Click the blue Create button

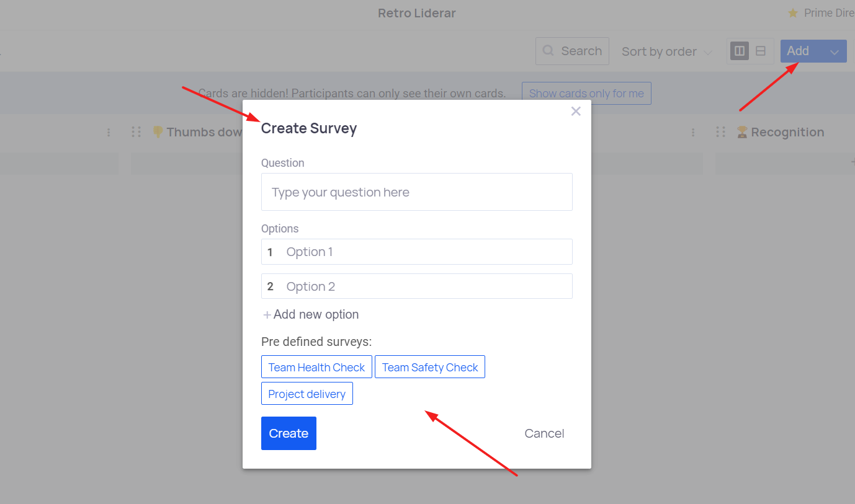tap(289, 433)
